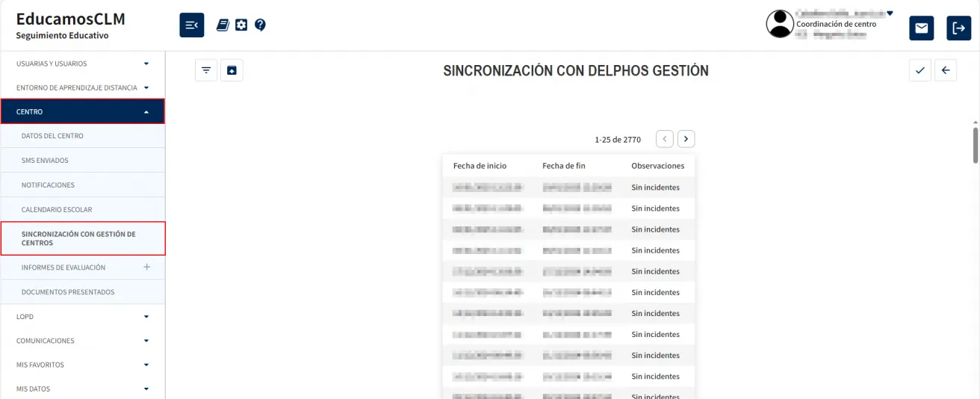Open Datos del Centro
980x399 pixels.
point(82,136)
